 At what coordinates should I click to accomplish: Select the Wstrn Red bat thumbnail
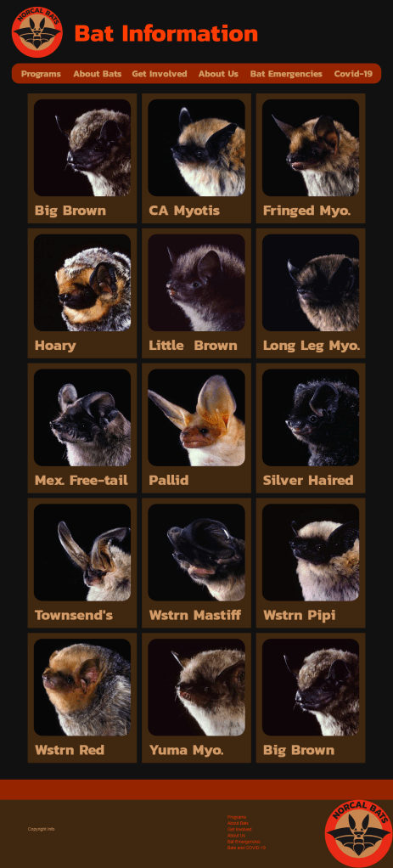click(x=82, y=688)
